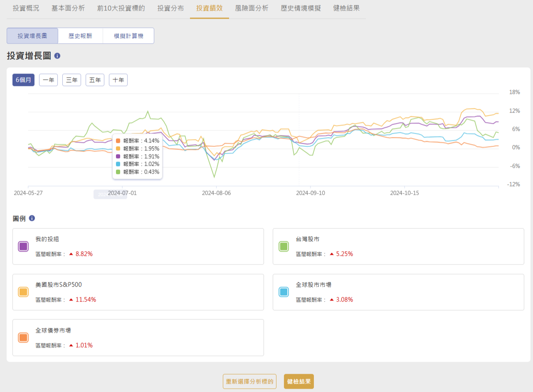Click S&P500 return 11.54%
Screen dimensions: 533x392
(x=86, y=299)
